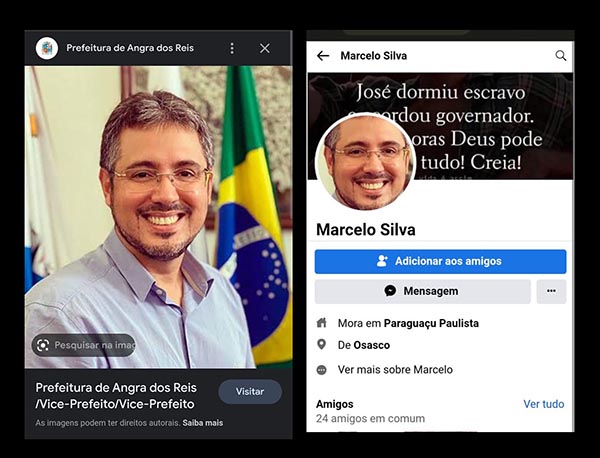
Task: Click the location pin beside De Osasco
Action: [x=322, y=344]
